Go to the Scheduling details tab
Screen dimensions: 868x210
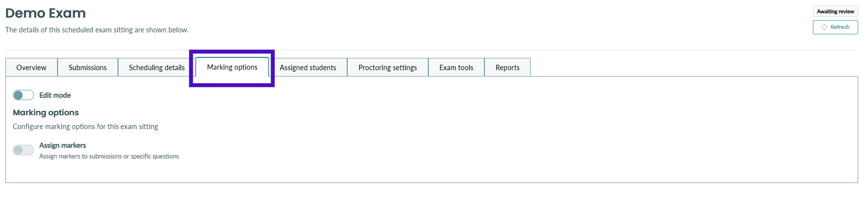[157, 67]
